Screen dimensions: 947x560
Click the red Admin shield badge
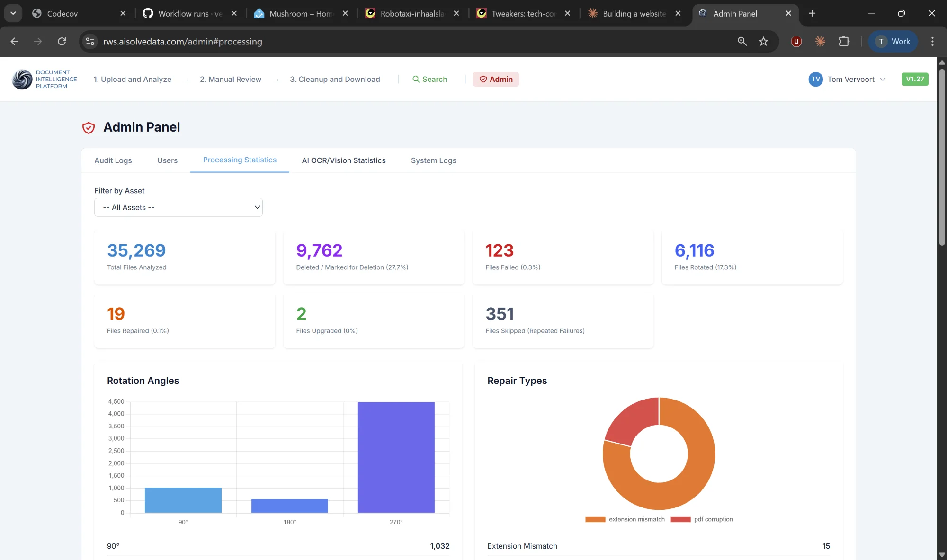tap(496, 79)
